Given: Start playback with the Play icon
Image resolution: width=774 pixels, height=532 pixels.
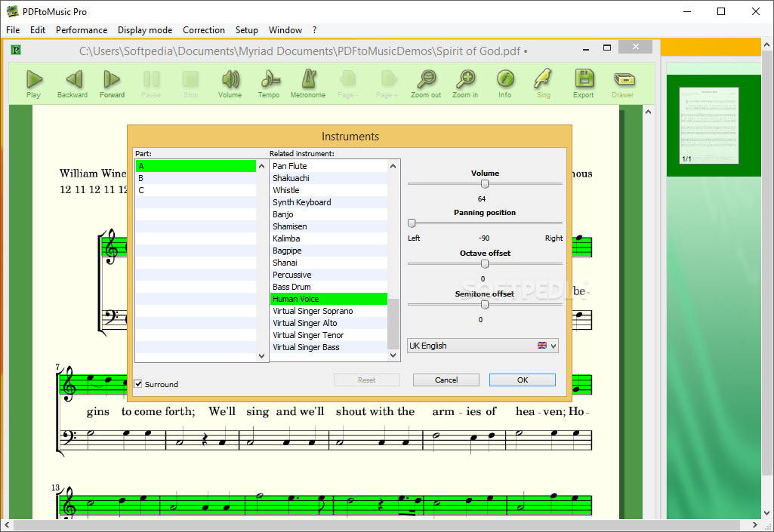Looking at the screenshot, I should (x=34, y=79).
